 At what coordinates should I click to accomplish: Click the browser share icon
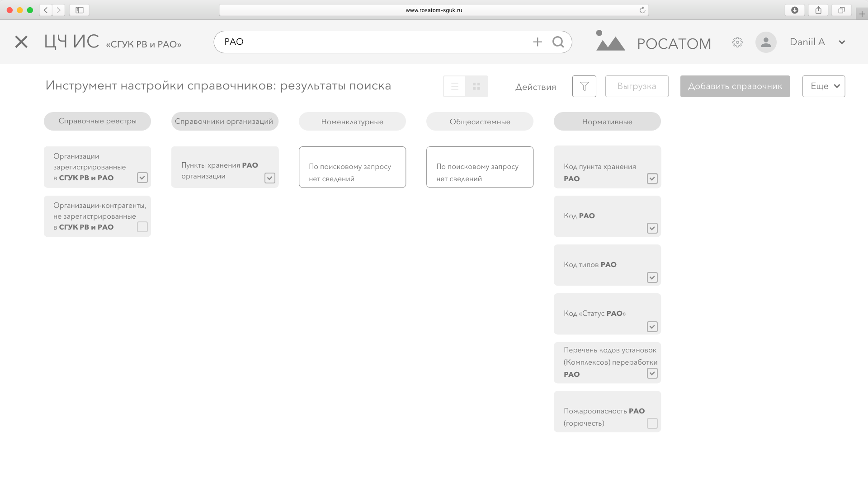(x=818, y=10)
